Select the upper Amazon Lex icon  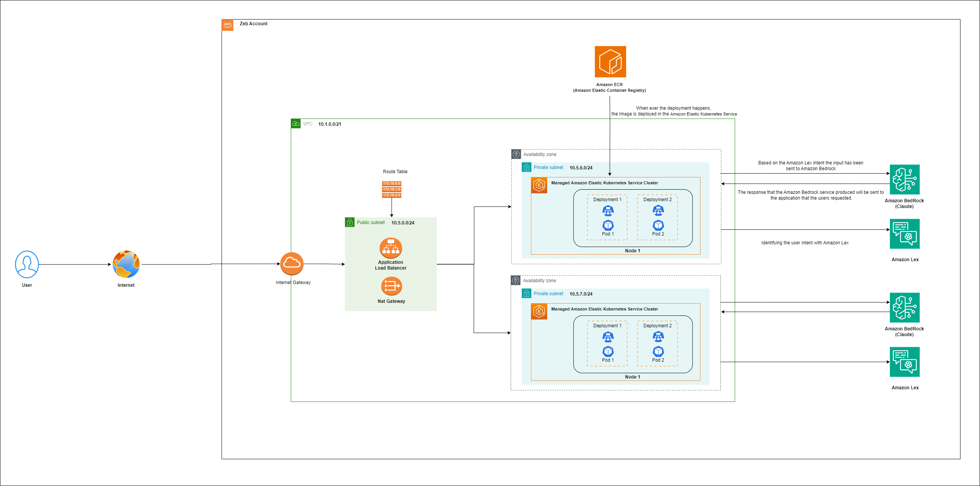click(905, 234)
